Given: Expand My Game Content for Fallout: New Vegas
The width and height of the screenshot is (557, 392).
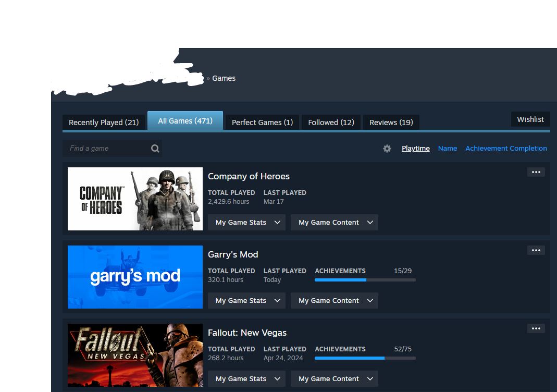Looking at the screenshot, I should [335, 378].
